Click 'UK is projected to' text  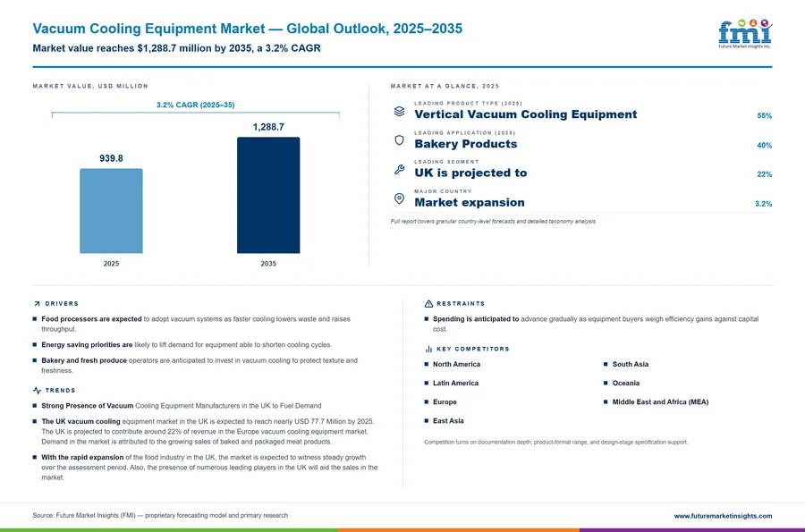[x=470, y=173]
